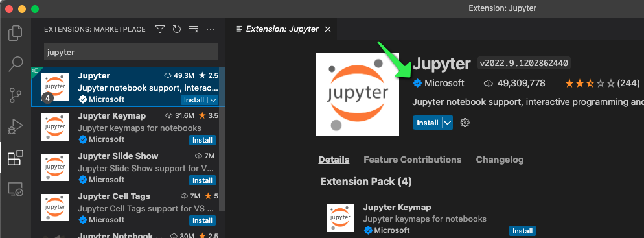The image size is (644, 238).
Task: Open Remote Explorer icon in activity bar
Action: [x=15, y=189]
